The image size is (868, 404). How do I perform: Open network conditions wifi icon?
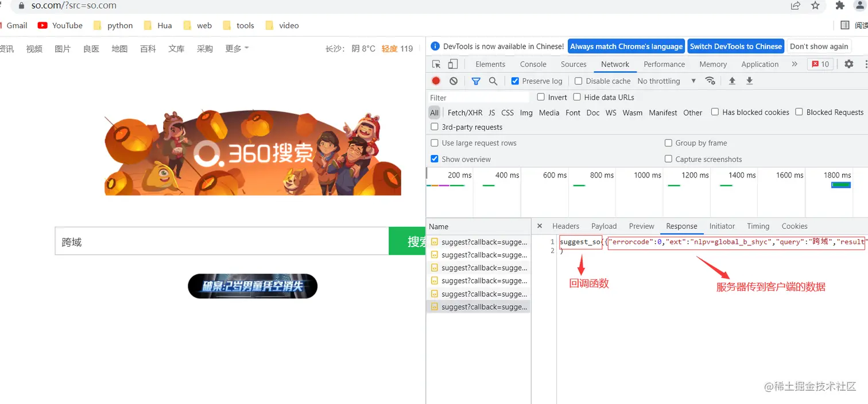(710, 81)
